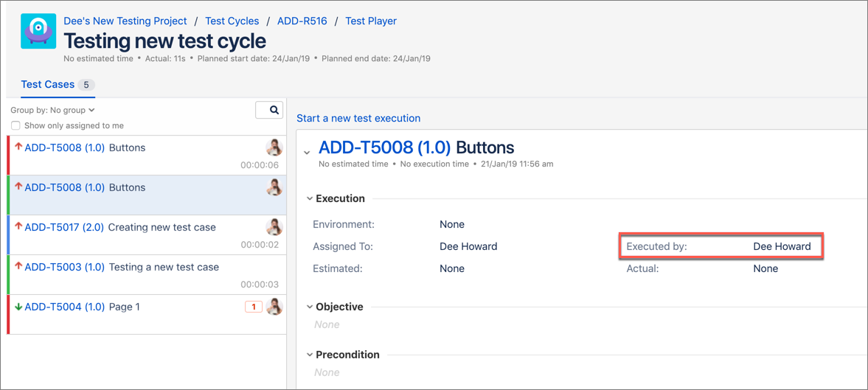Click assignee avatar on ADD-T5004 row
This screenshot has width=868, height=390.
[x=274, y=307]
